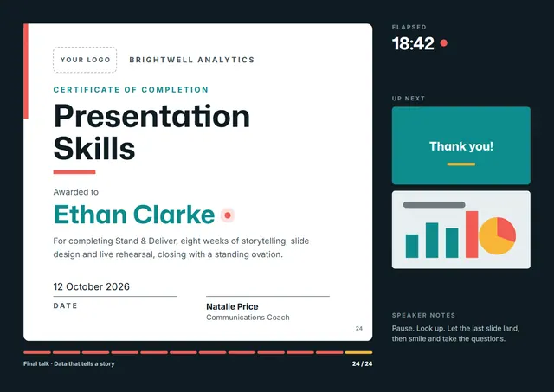Image resolution: width=554 pixels, height=392 pixels.
Task: Click the small slide number 24 on the certificate
Action: (359, 329)
